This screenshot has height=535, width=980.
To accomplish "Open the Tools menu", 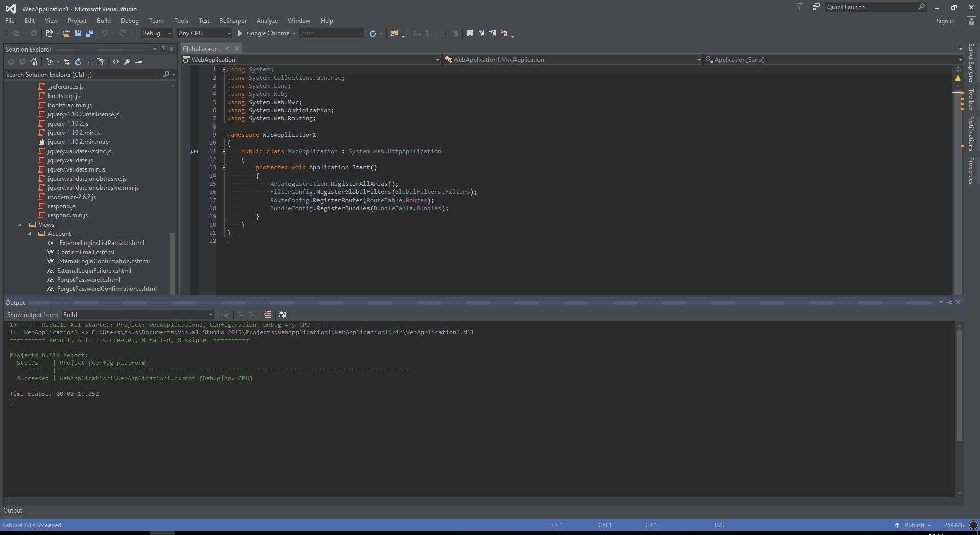I will click(181, 21).
